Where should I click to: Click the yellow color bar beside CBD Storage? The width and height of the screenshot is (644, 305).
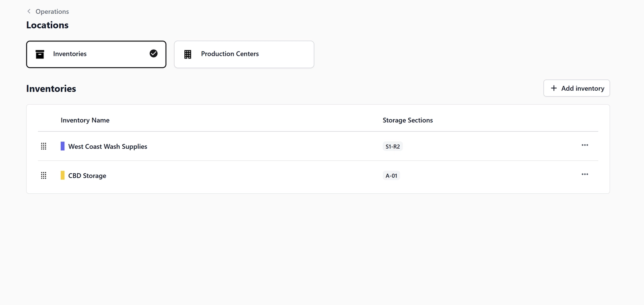(x=63, y=175)
